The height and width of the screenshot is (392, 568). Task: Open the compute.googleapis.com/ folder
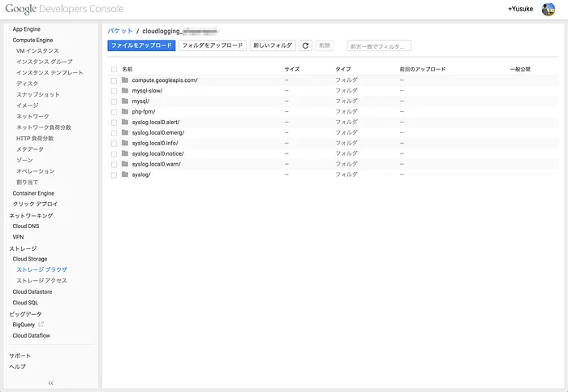(165, 80)
